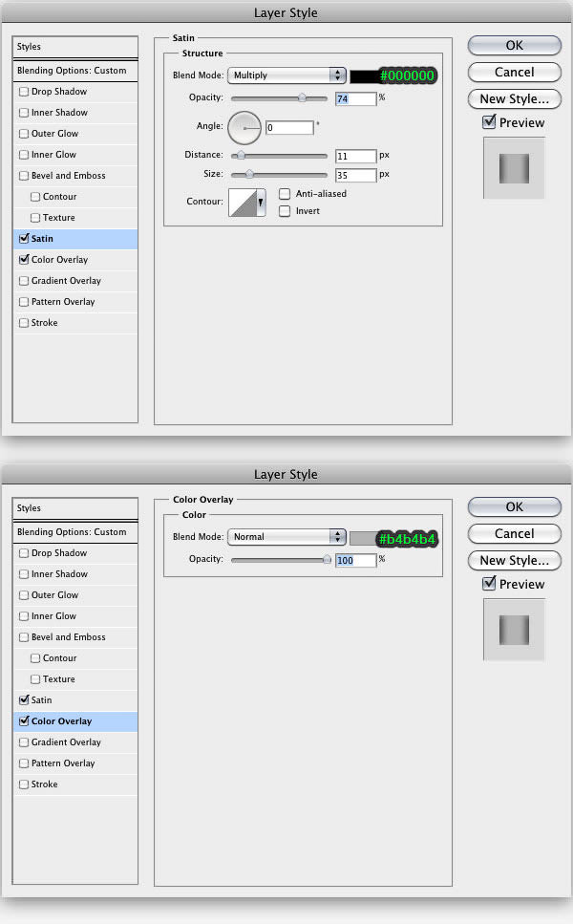Click the Size field showing 35
The height and width of the screenshot is (924, 573).
coord(355,175)
